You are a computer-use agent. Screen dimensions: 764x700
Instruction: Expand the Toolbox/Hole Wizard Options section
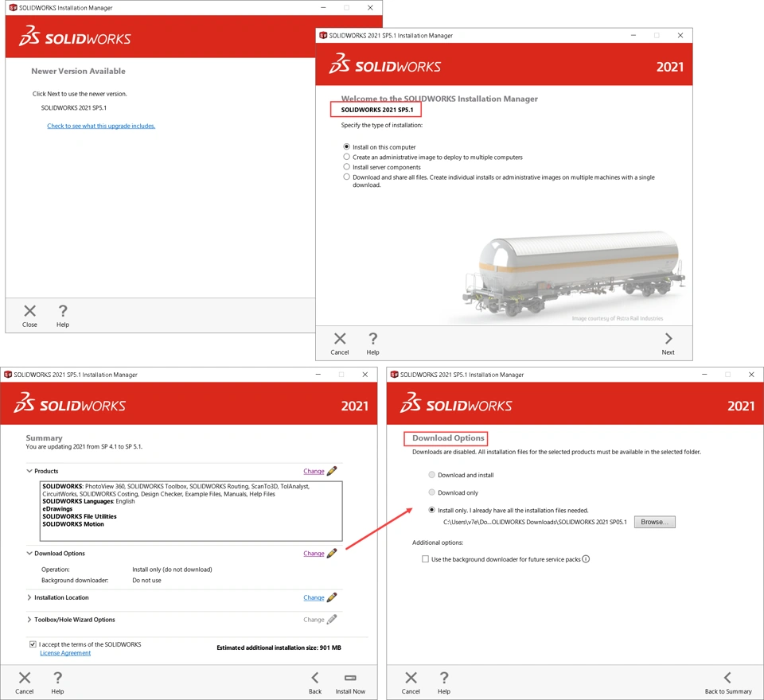click(x=29, y=620)
